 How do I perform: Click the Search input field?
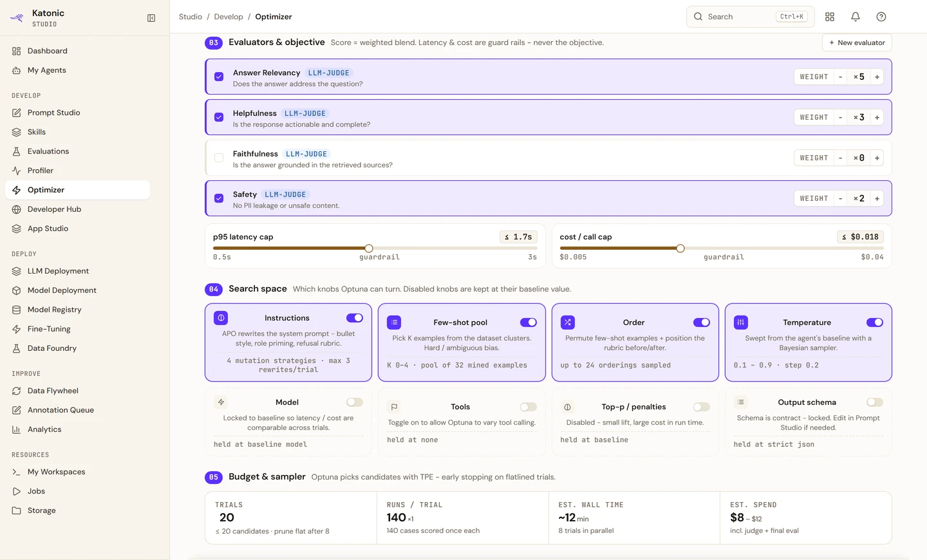[751, 17]
